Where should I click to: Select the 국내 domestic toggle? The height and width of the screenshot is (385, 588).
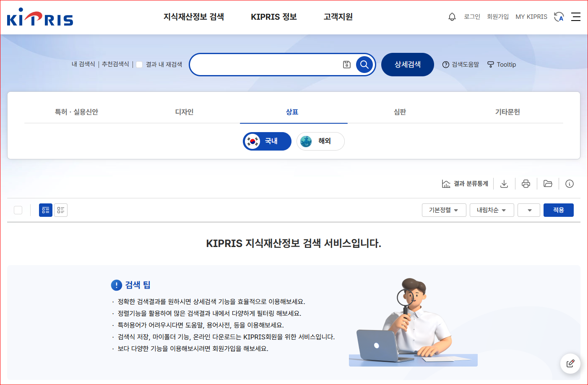267,141
